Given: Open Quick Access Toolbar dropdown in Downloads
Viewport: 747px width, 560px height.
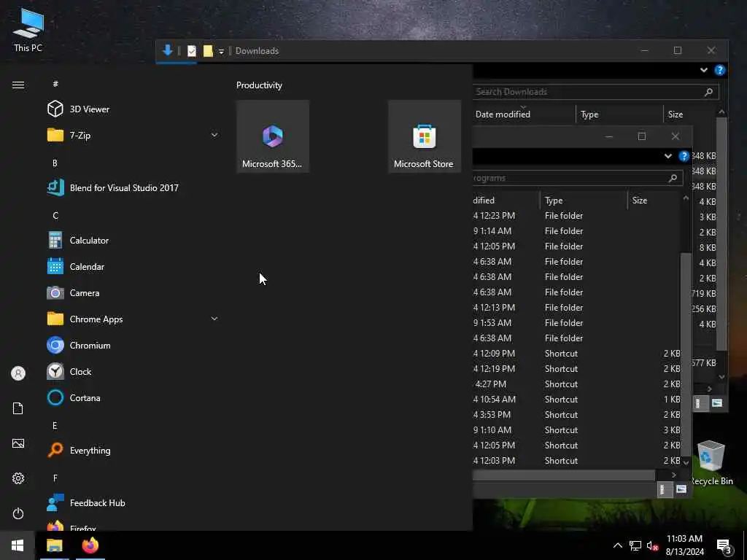Looking at the screenshot, I should 221,51.
